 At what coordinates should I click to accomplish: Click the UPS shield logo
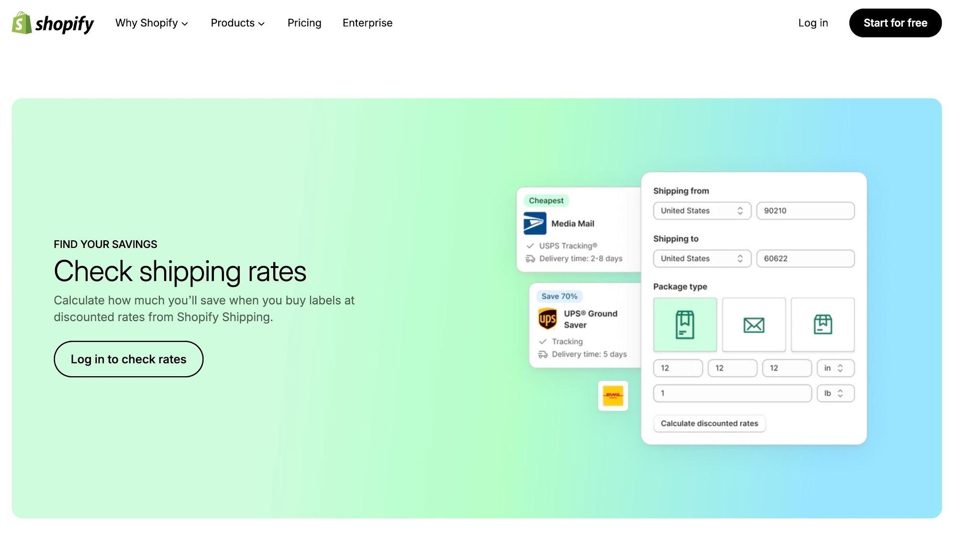[x=547, y=319]
